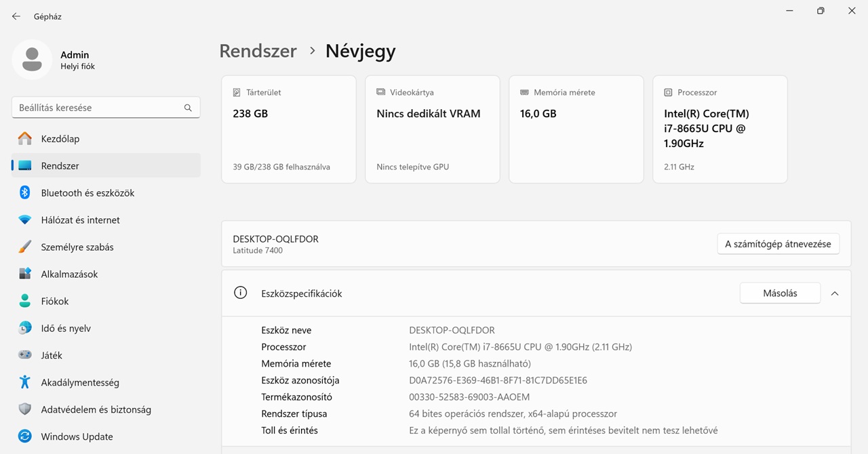This screenshot has height=454, width=868.
Task: Click the Processzor chip icon
Action: (668, 92)
